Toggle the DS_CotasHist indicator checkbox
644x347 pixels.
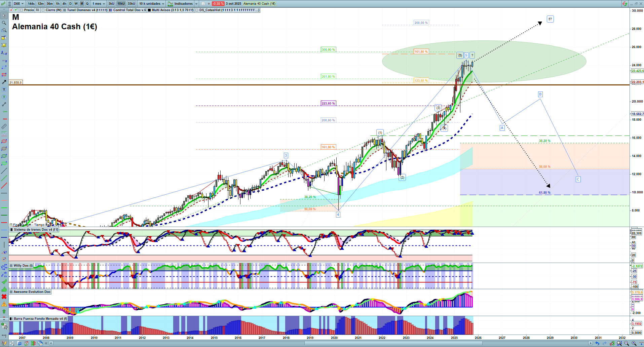197,10
